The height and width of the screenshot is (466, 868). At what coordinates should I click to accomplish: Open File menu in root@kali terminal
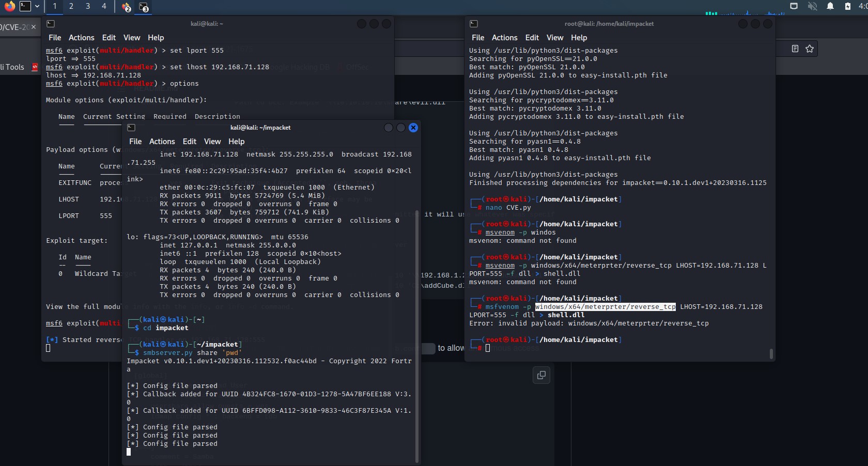[x=478, y=38]
